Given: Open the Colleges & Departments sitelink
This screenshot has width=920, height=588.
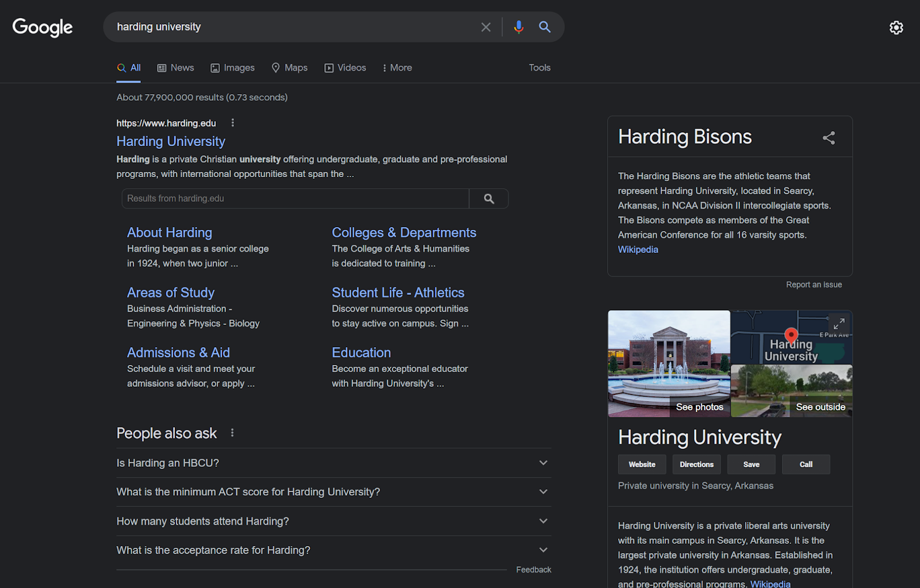Looking at the screenshot, I should tap(404, 233).
